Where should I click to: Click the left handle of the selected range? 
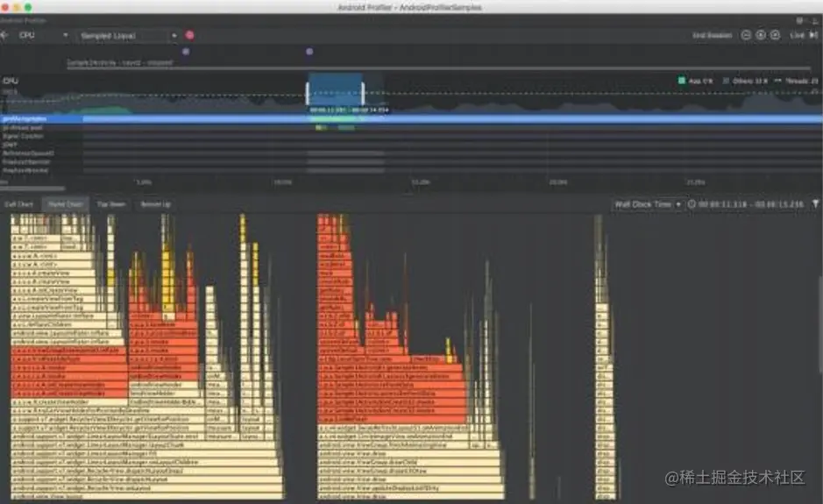click(x=308, y=94)
